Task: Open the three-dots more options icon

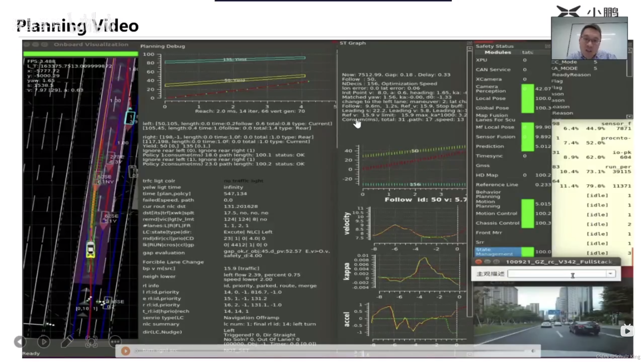Action: coord(115,342)
